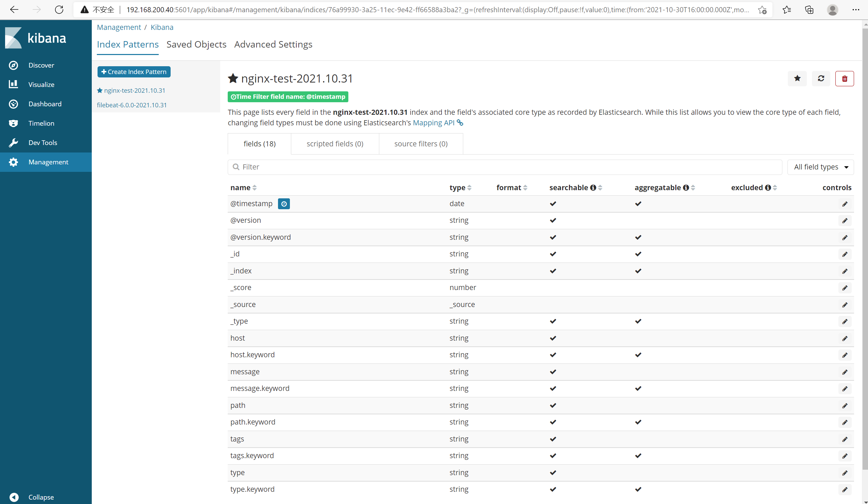Click Create Index Pattern button
The width and height of the screenshot is (868, 504).
(134, 72)
